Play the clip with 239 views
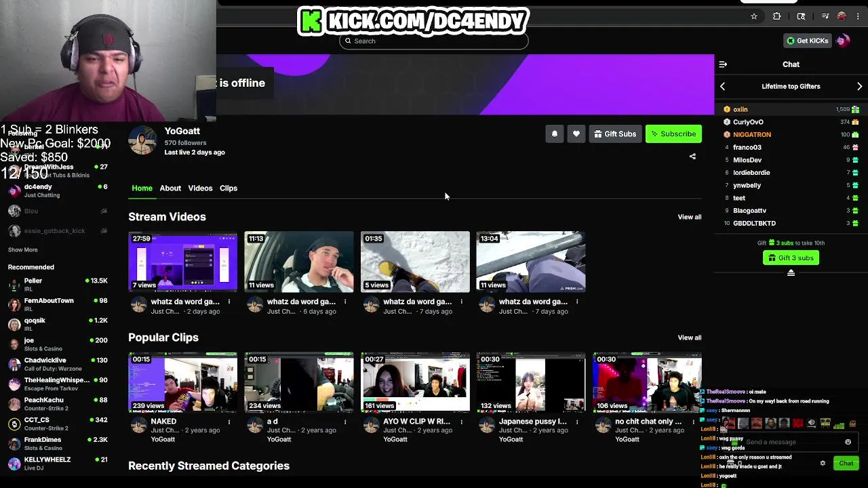Screen dimensions: 868x488 (183, 382)
